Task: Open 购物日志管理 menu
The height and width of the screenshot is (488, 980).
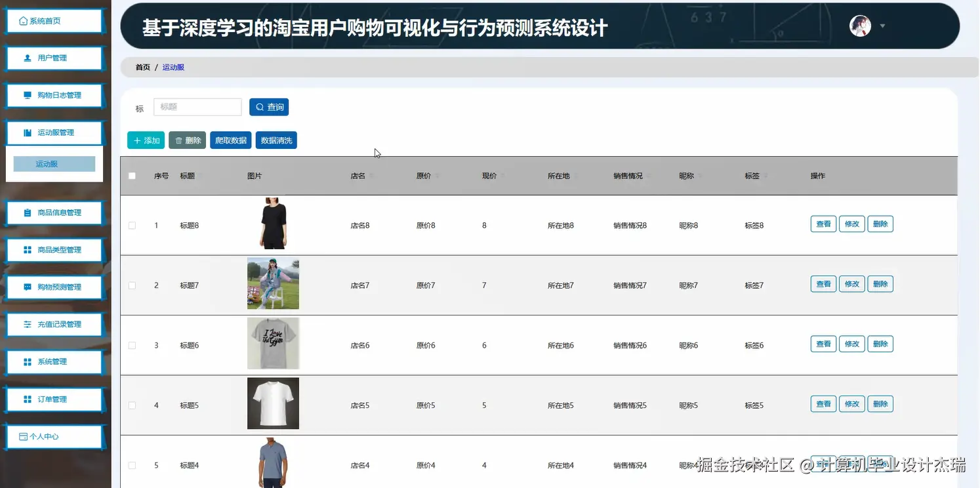Action: pyautogui.click(x=54, y=96)
